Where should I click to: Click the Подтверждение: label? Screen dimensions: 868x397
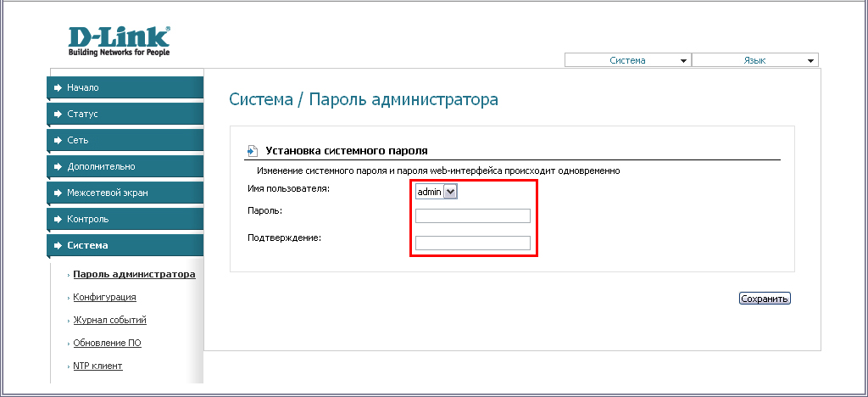click(284, 238)
